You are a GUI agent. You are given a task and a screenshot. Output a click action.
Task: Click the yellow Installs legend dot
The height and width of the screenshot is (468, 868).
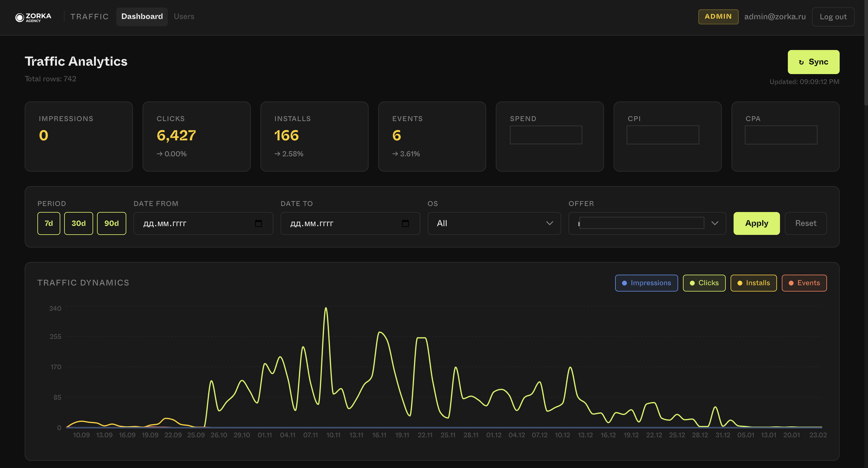pyautogui.click(x=740, y=283)
